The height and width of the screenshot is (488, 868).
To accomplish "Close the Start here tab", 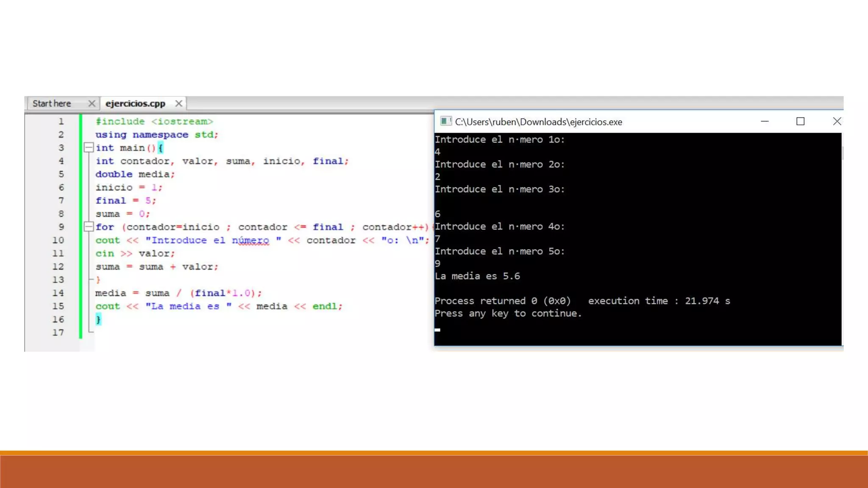I will click(x=92, y=103).
